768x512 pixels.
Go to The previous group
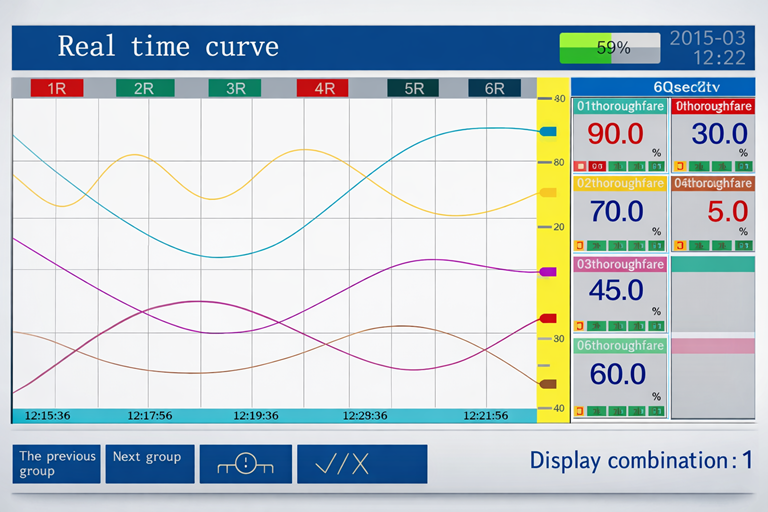(x=57, y=464)
